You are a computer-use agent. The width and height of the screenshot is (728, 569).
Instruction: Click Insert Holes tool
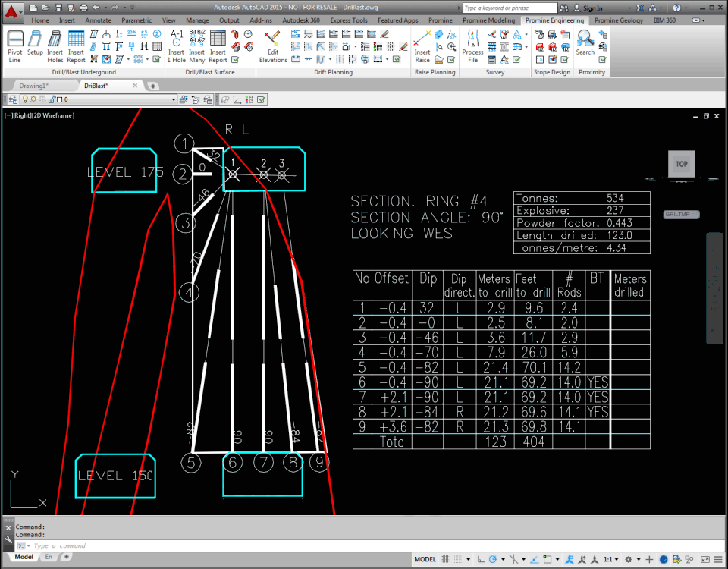[55, 46]
